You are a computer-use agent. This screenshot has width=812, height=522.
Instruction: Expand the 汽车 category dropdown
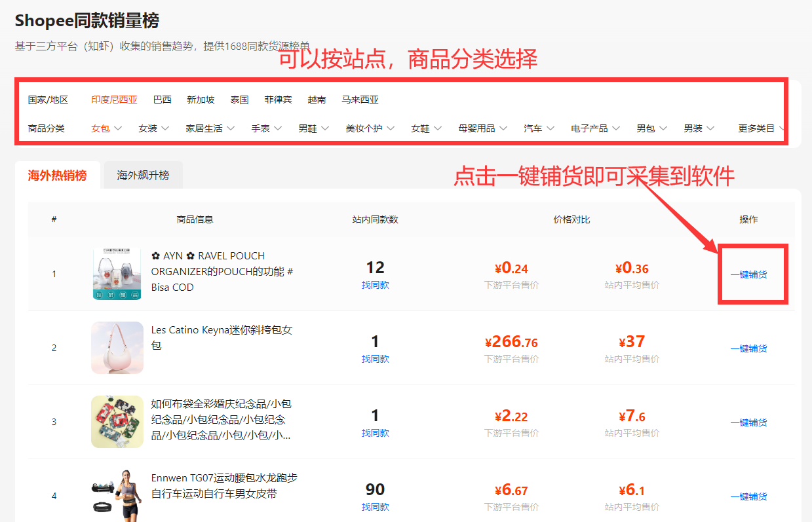(x=539, y=128)
